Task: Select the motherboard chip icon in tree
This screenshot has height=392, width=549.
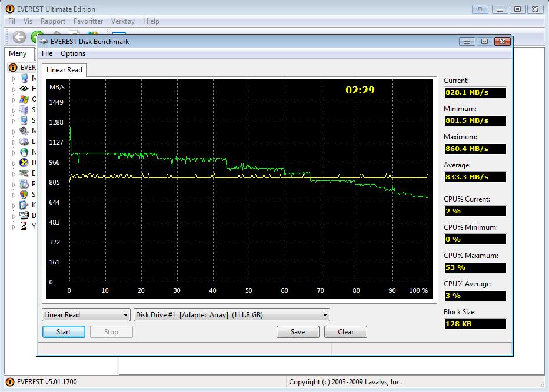Action: click(x=24, y=89)
